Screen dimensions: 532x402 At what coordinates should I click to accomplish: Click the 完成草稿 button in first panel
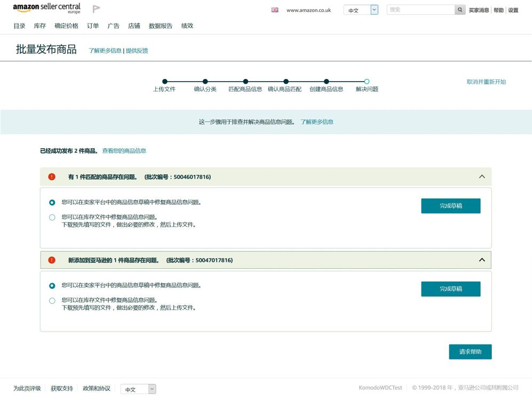pyautogui.click(x=451, y=205)
